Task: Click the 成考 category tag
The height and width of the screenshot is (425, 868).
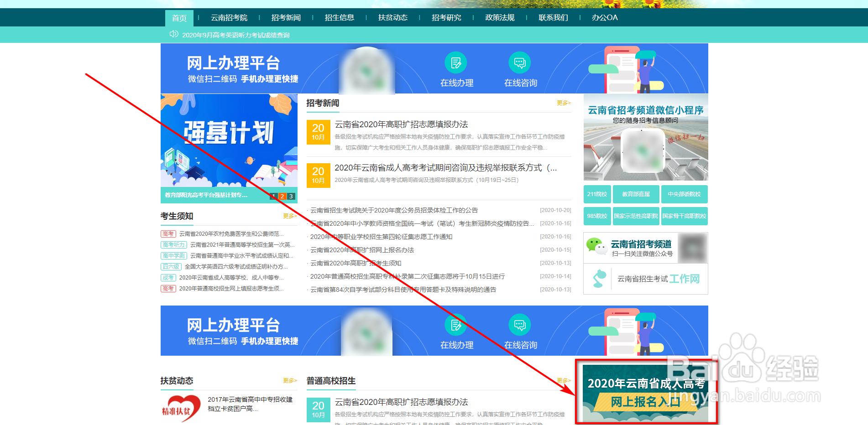Action: (168, 278)
